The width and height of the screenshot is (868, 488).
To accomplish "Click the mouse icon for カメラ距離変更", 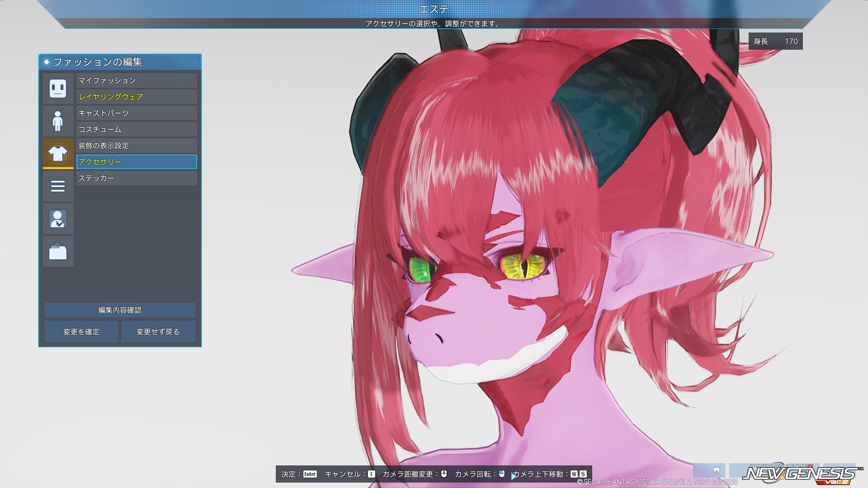I will pos(444,474).
